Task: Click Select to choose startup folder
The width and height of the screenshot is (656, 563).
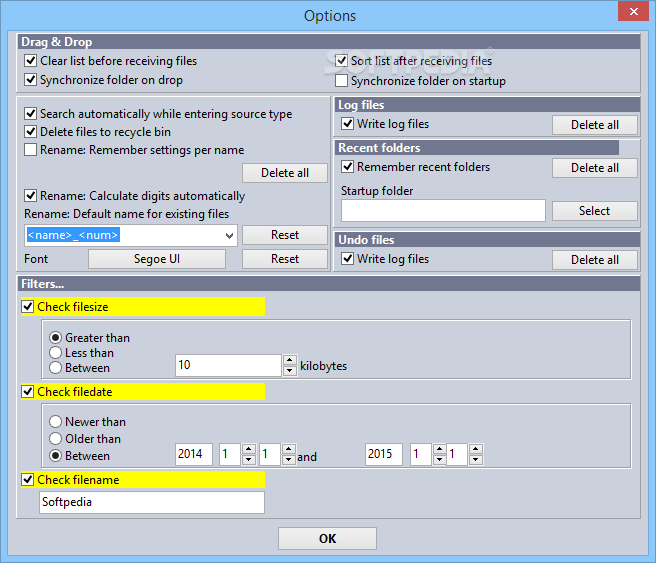Action: 595,211
